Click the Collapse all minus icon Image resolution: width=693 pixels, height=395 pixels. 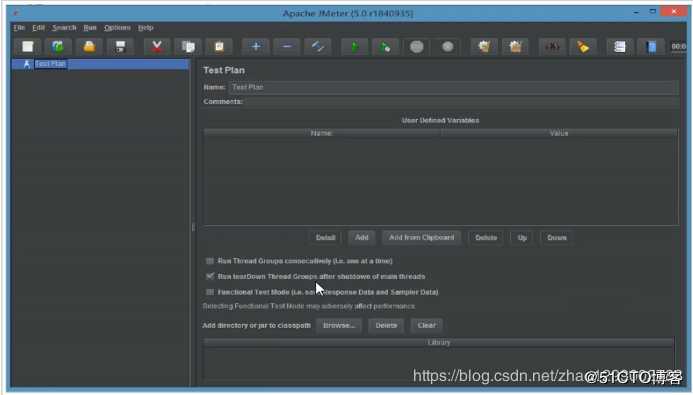tap(286, 46)
